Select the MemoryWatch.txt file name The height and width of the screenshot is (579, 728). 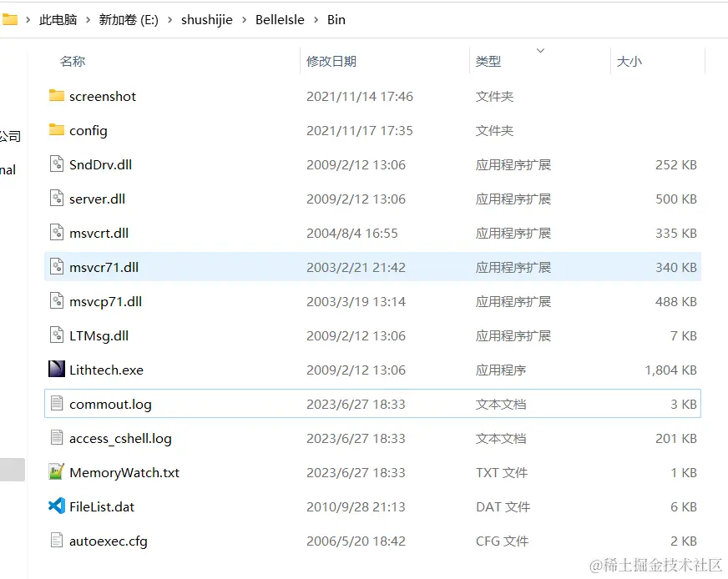[x=124, y=473]
